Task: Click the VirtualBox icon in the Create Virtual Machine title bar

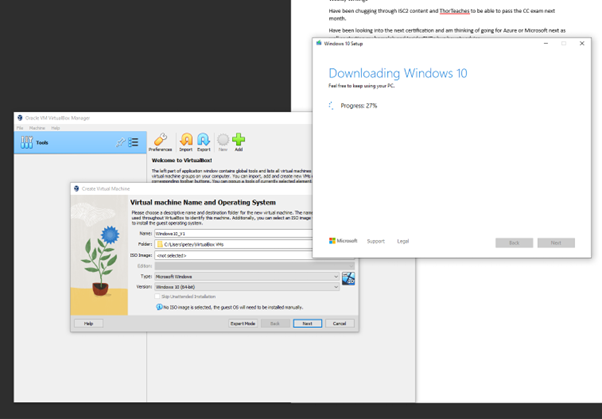Action: 76,189
